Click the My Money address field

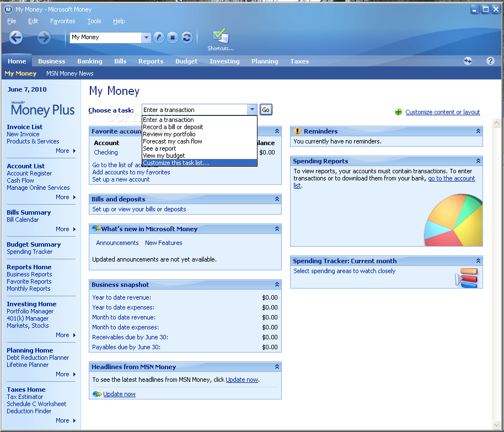pos(106,38)
